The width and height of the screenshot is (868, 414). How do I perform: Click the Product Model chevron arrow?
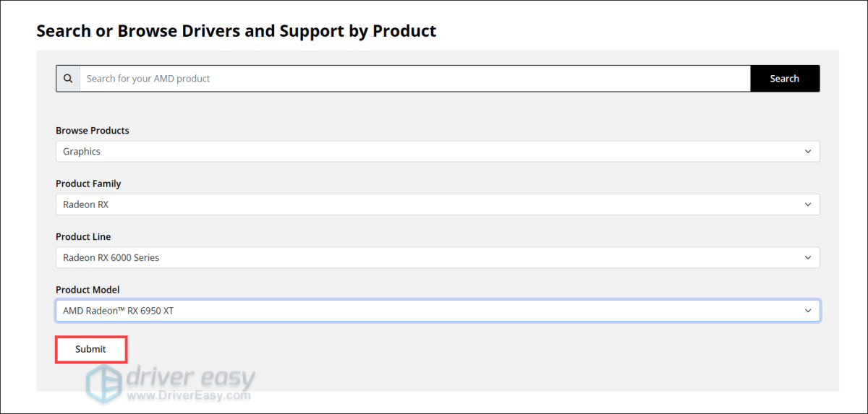[808, 311]
